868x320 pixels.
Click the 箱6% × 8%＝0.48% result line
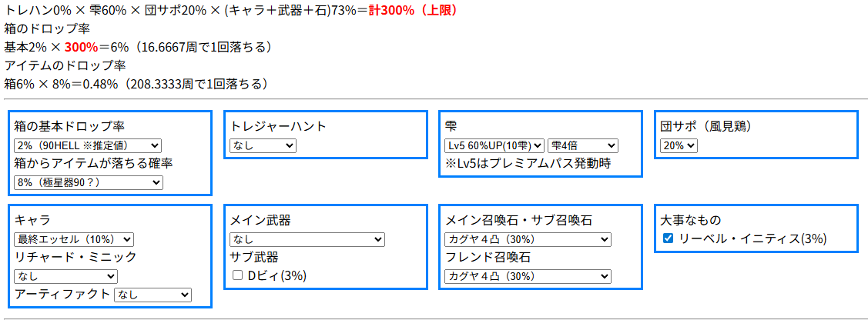135,84
